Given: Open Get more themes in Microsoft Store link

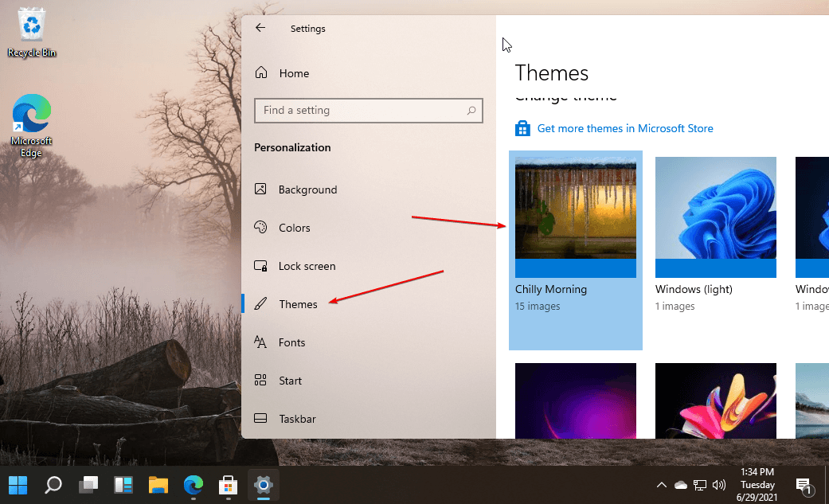Looking at the screenshot, I should [x=625, y=128].
